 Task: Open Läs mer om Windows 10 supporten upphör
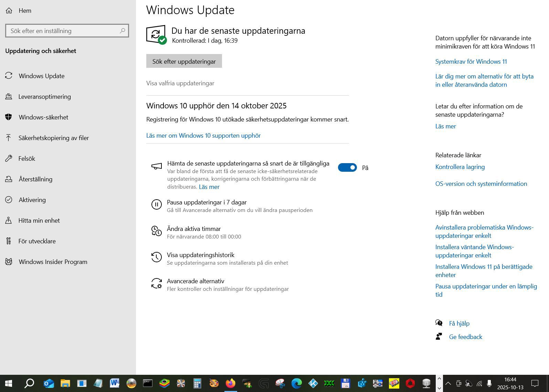pos(203,136)
